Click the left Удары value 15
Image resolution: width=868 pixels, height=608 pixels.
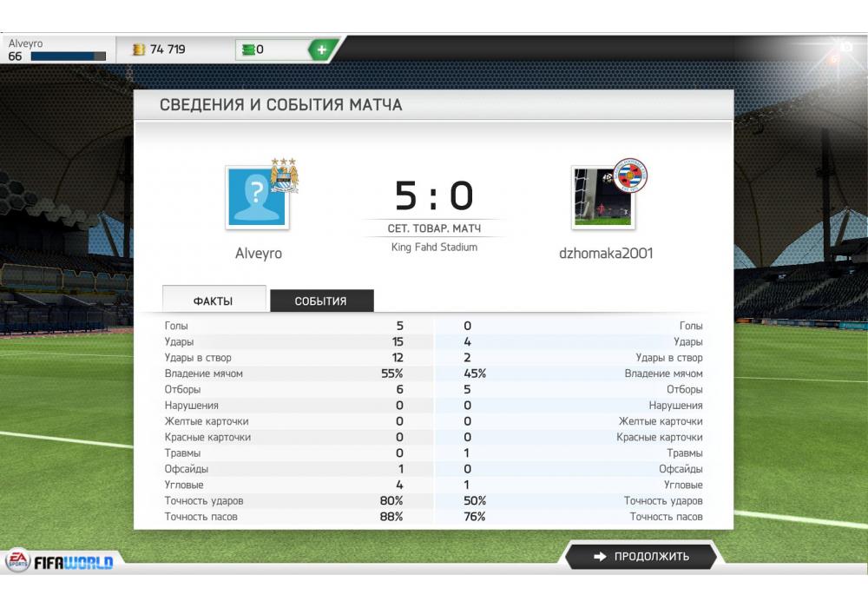[x=398, y=341]
